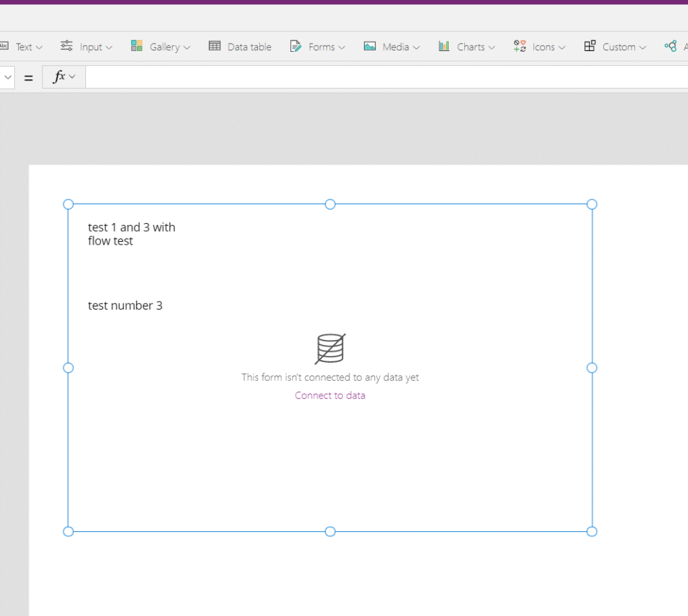This screenshot has width=688, height=616.
Task: Click the top-left form resize handle
Action: point(69,204)
